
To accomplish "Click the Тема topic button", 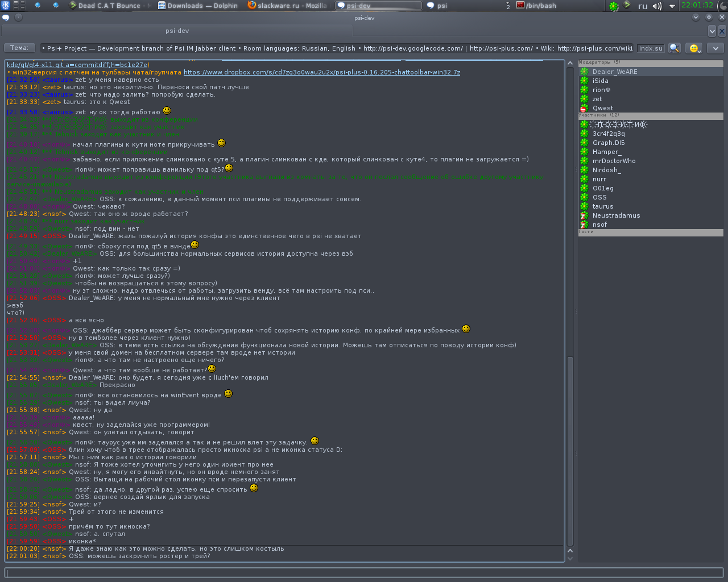I will tap(19, 48).
